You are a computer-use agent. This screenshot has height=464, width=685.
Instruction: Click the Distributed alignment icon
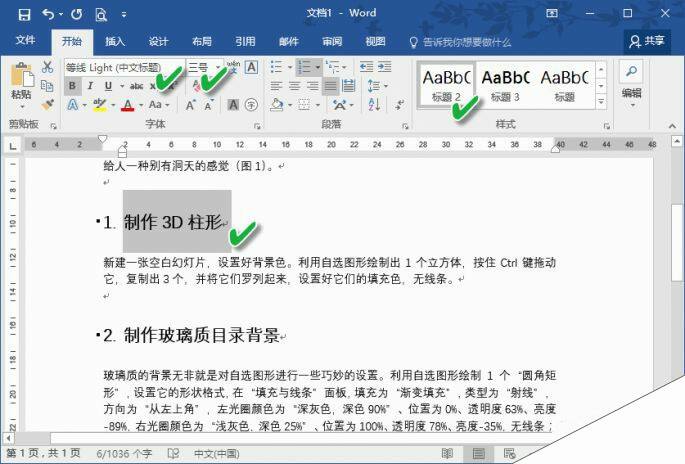tap(349, 86)
